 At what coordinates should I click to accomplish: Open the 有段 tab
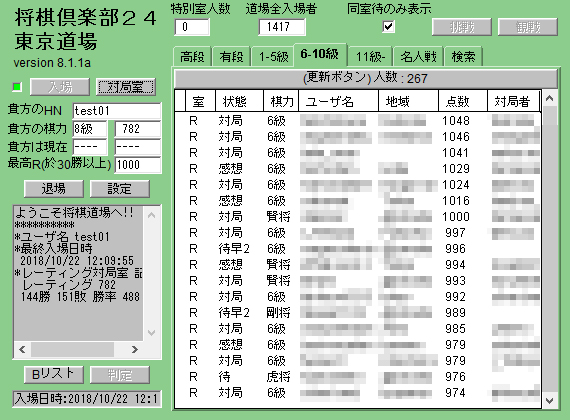pos(231,57)
